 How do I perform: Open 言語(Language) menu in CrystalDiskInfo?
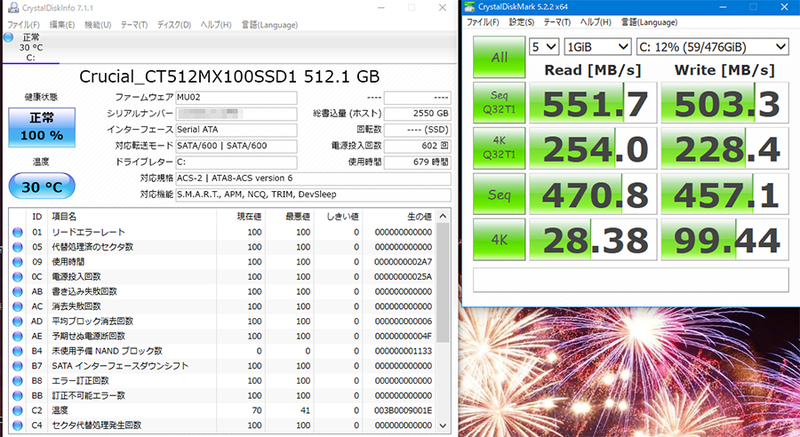click(269, 25)
